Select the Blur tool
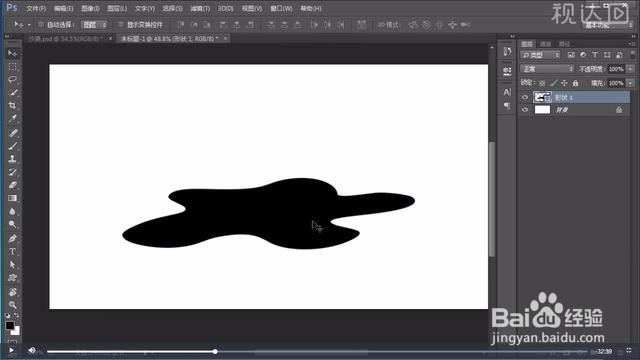The height and width of the screenshot is (360, 640). (x=12, y=211)
